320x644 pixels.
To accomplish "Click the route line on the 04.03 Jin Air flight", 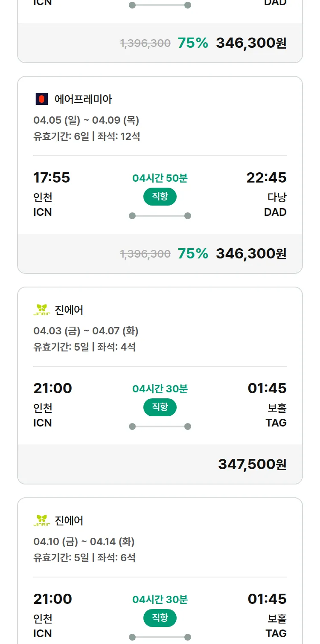I will point(160,426).
